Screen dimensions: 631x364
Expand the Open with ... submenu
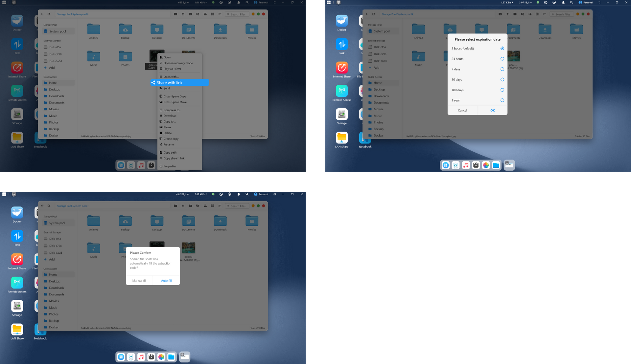pos(171,77)
